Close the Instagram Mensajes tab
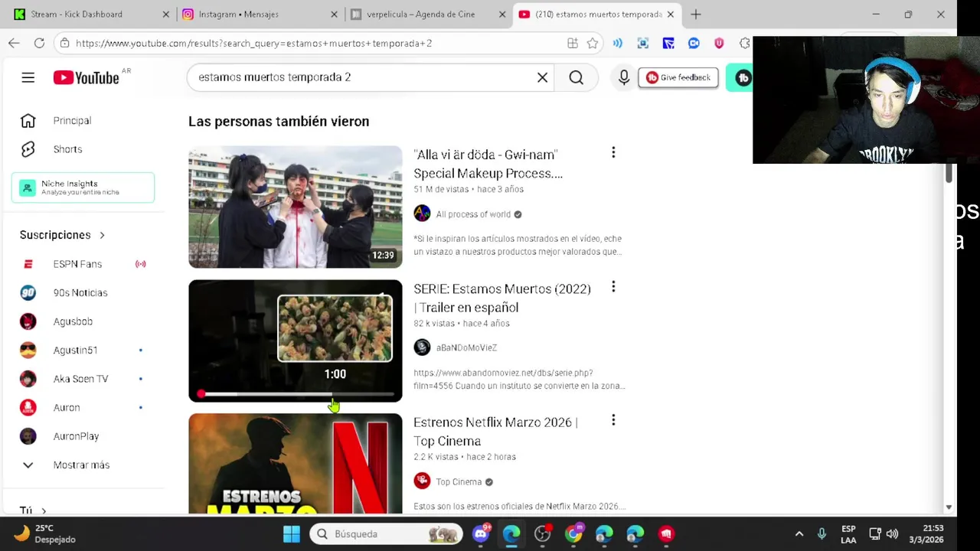The image size is (980, 551). 334,15
